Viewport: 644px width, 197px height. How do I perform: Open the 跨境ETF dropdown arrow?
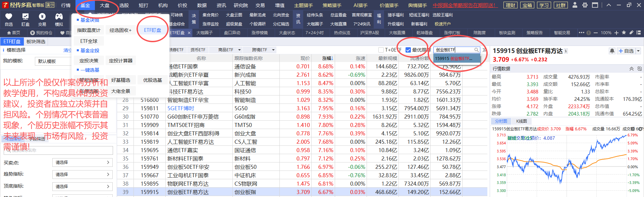click(x=273, y=50)
